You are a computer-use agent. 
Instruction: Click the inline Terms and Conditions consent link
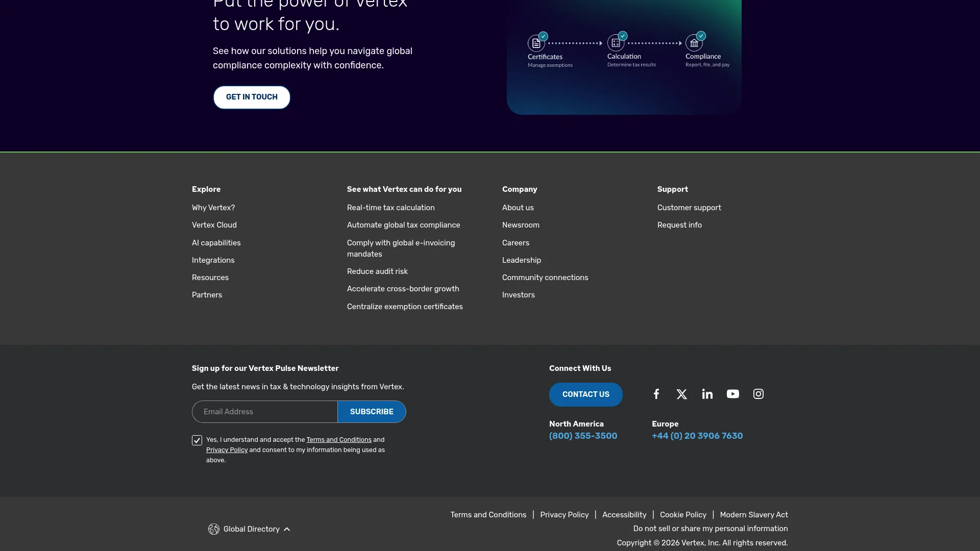point(339,440)
